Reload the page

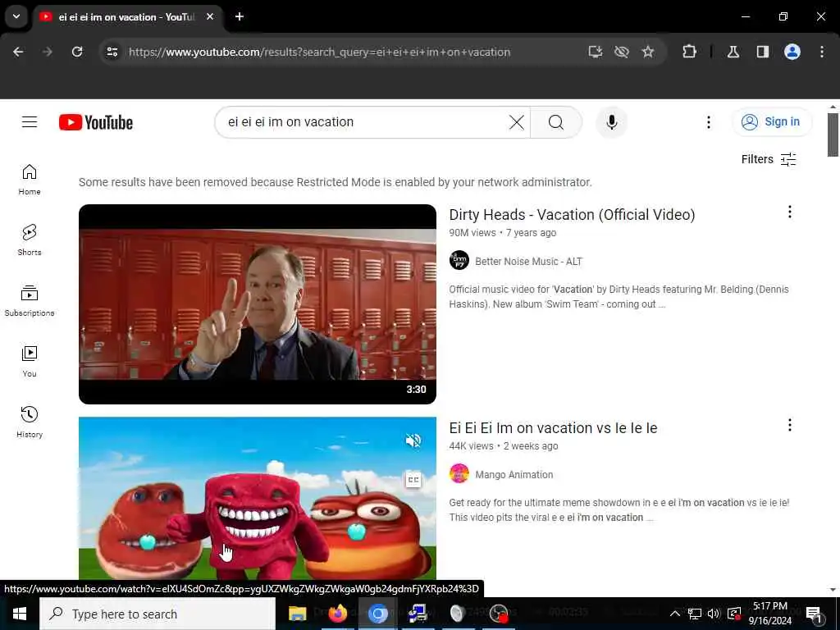[77, 52]
